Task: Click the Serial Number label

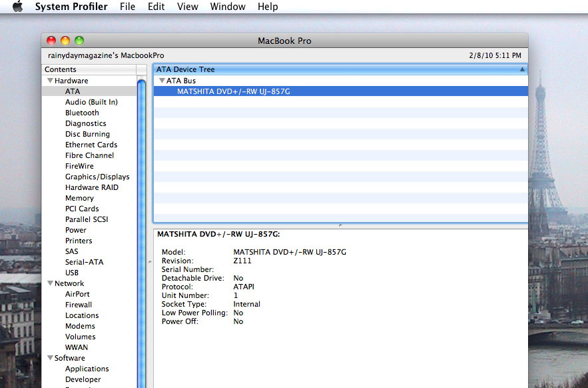Action: tap(188, 269)
